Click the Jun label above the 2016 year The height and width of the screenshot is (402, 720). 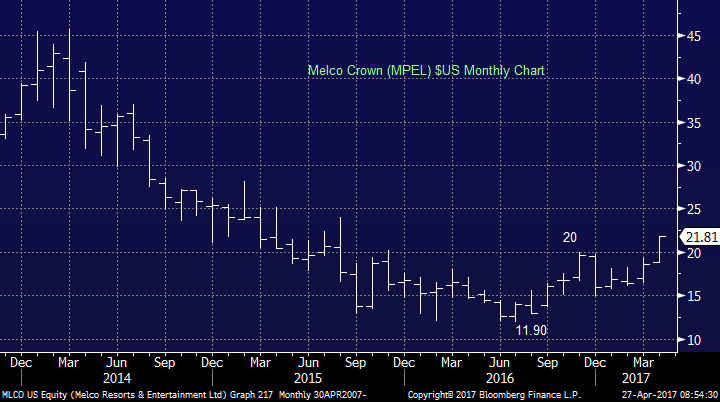tap(499, 363)
